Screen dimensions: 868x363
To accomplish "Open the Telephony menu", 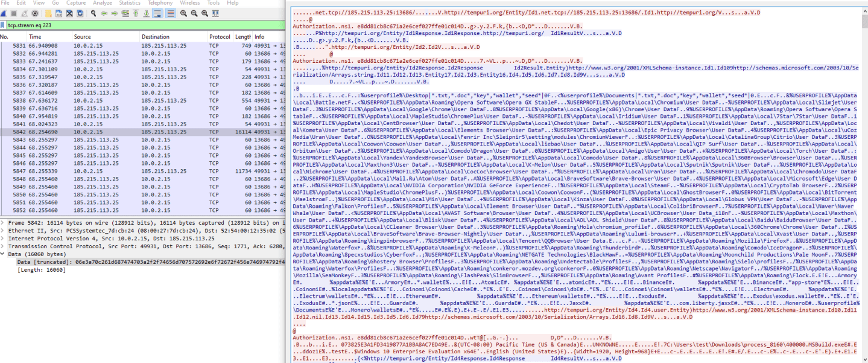I will coord(160,3).
